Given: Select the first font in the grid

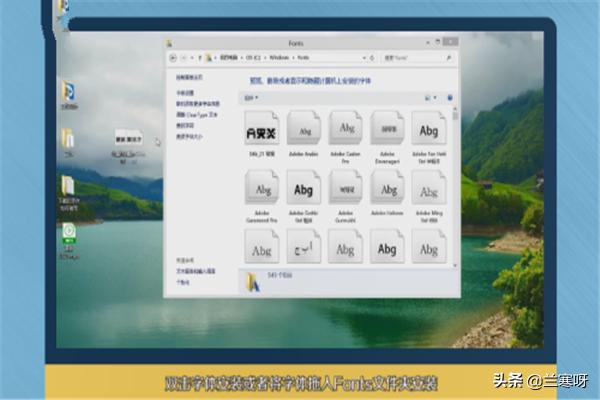Looking at the screenshot, I should click(x=262, y=129).
